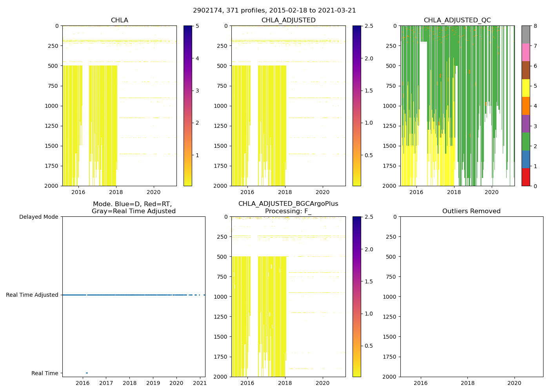Click the red swatch in the QC colorbar

point(526,177)
